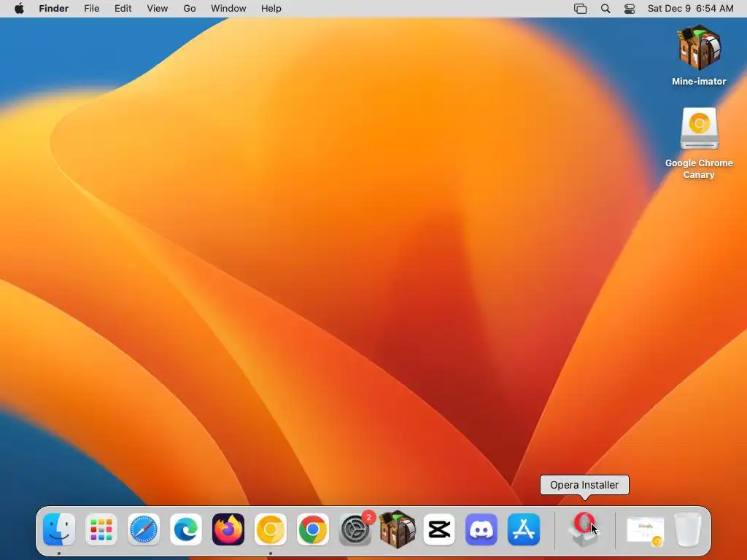Open Chrome Canary in the Dock

pos(271,529)
